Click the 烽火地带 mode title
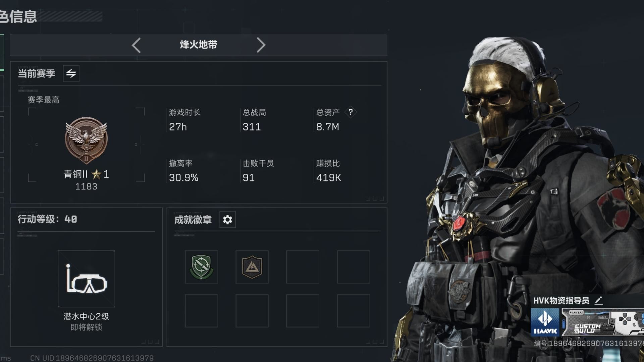The width and height of the screenshot is (644, 362). [x=199, y=45]
